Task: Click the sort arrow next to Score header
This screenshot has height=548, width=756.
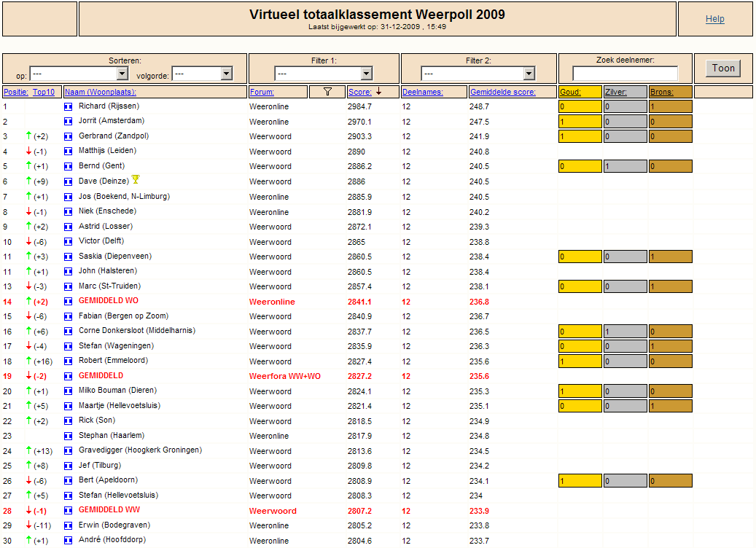Action: click(x=379, y=91)
